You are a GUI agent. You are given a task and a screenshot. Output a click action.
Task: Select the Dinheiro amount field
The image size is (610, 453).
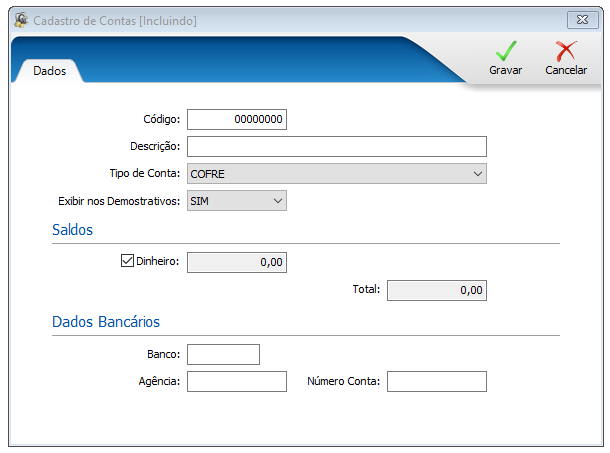237,262
